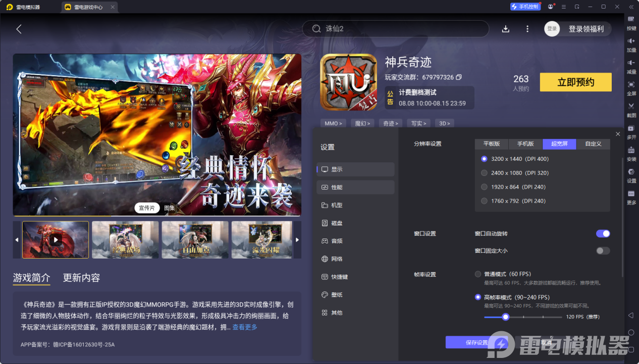Select 2400 x 1080 (DPI 320) resolution
Image resolution: width=639 pixels, height=364 pixels.
pyautogui.click(x=485, y=173)
